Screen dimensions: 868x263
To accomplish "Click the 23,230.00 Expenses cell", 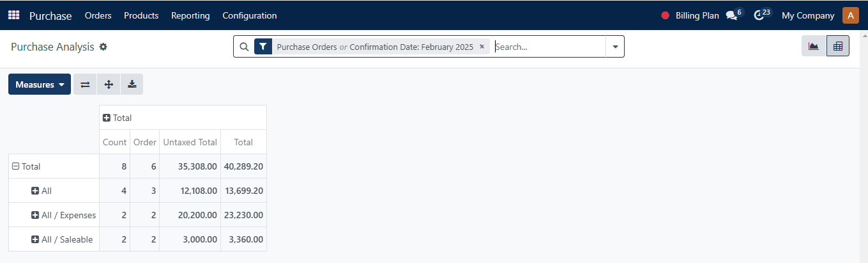I will [x=243, y=215].
